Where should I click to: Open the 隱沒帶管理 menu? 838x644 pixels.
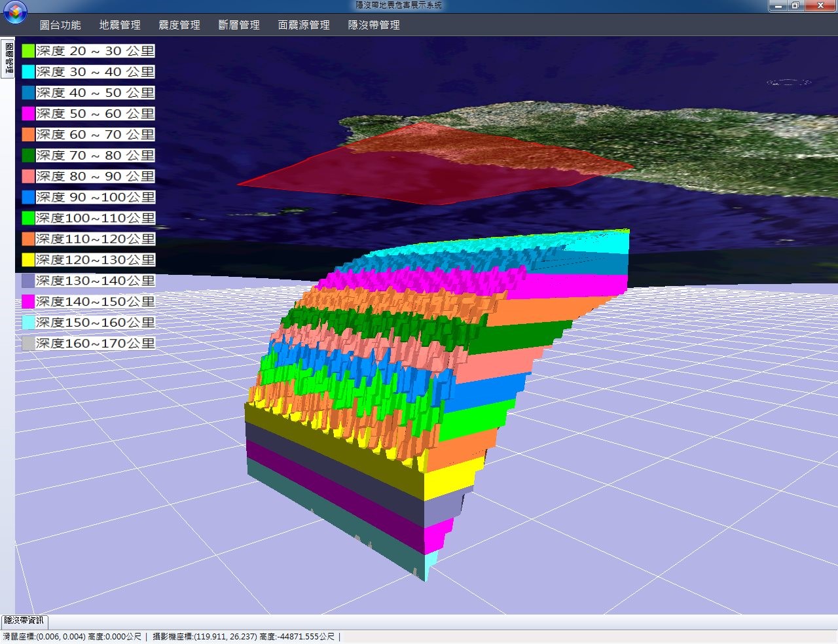pos(374,25)
